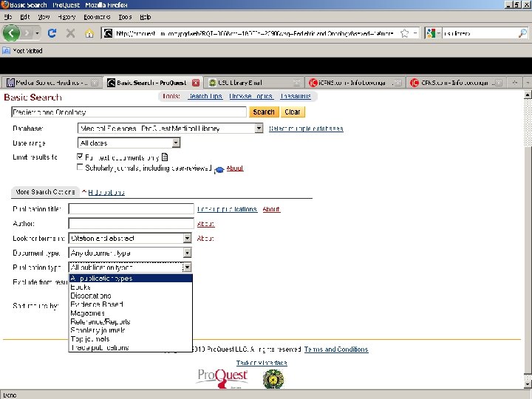Click in the Author input field
Viewport: 532px width, 399px height.
coord(132,223)
